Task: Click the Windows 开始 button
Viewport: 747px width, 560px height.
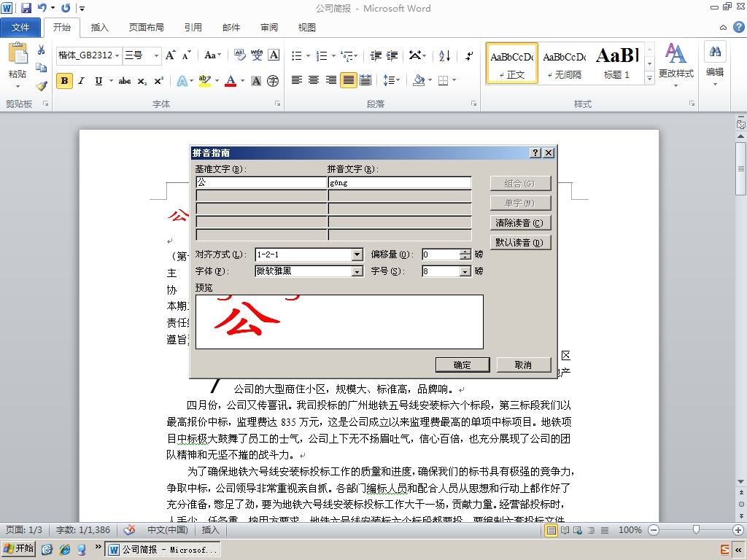Action: tap(18, 548)
